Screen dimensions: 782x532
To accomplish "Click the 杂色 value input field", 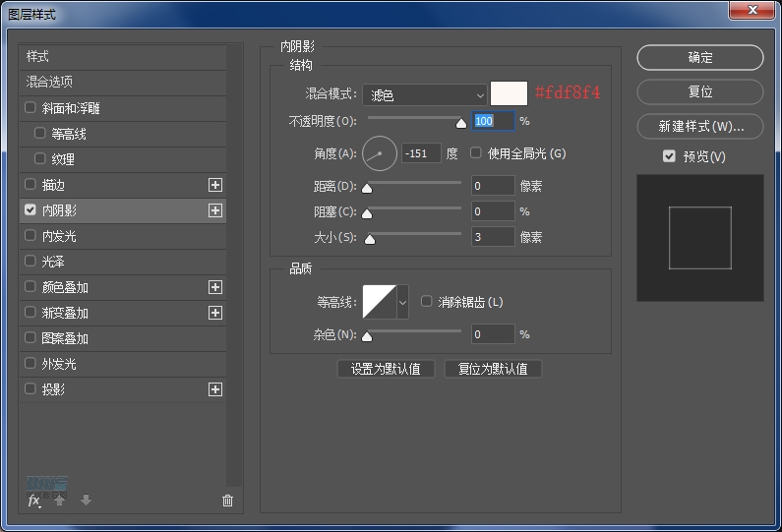I will tap(493, 334).
